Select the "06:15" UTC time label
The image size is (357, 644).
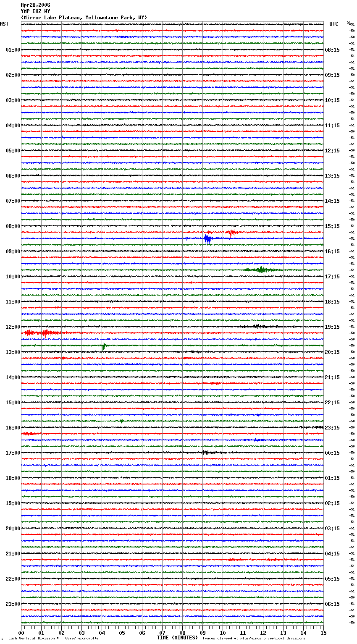[x=332, y=604]
